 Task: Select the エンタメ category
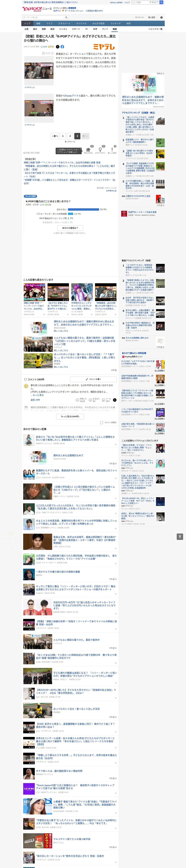(x=63, y=29)
